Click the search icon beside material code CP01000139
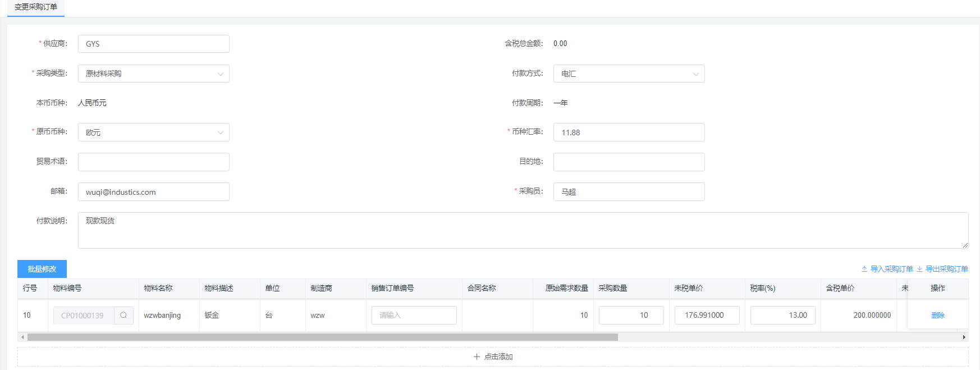This screenshot has width=980, height=370. point(123,315)
